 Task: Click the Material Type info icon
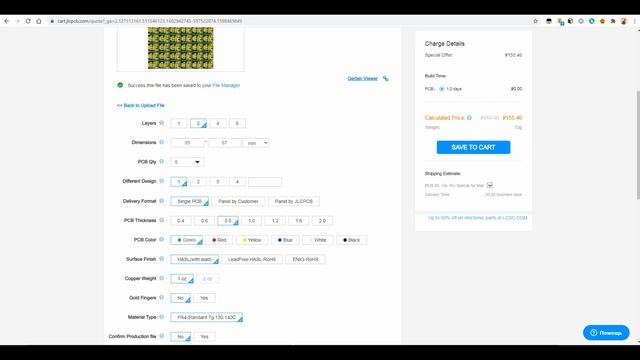point(162,317)
